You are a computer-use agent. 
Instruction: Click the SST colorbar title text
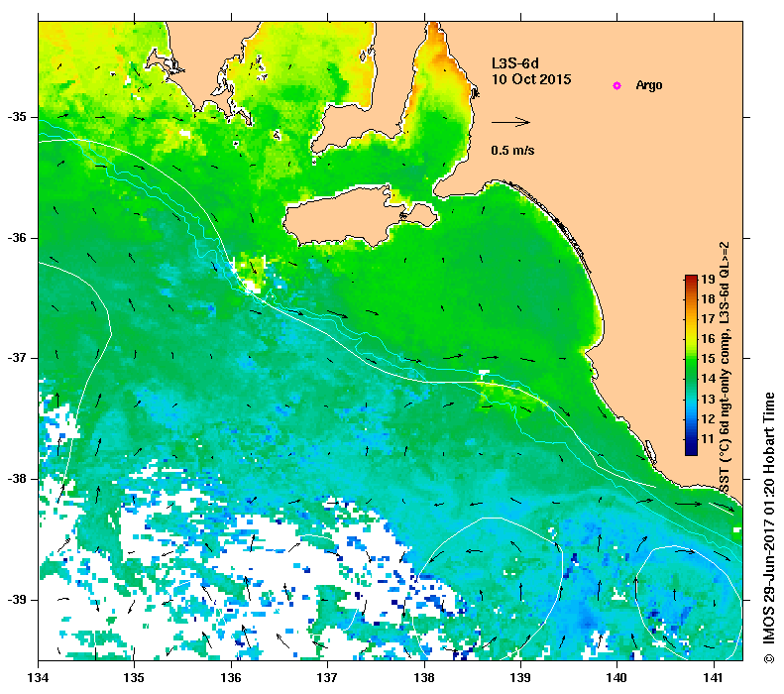pyautogui.click(x=725, y=367)
